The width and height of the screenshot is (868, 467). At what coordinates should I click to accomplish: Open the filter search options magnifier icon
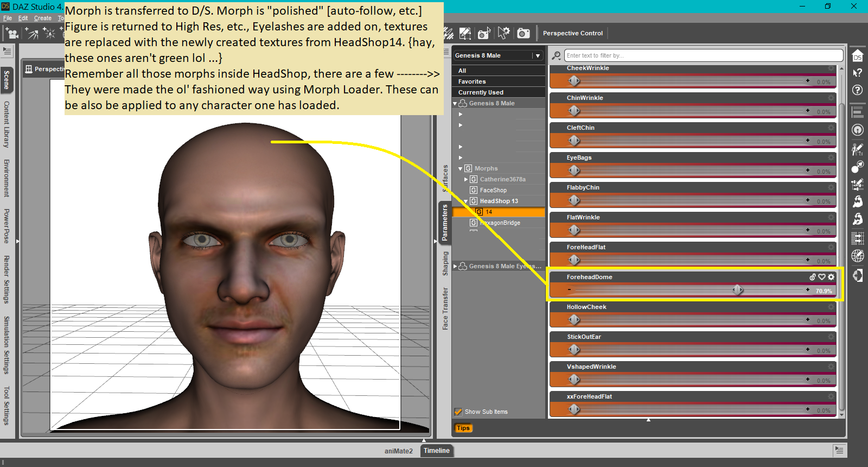[556, 55]
